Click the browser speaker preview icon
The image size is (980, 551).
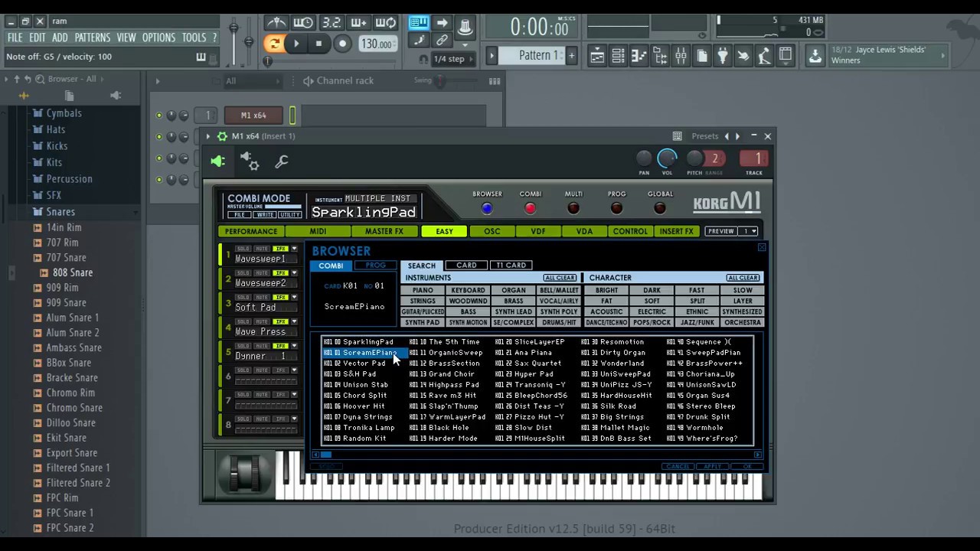tap(116, 96)
